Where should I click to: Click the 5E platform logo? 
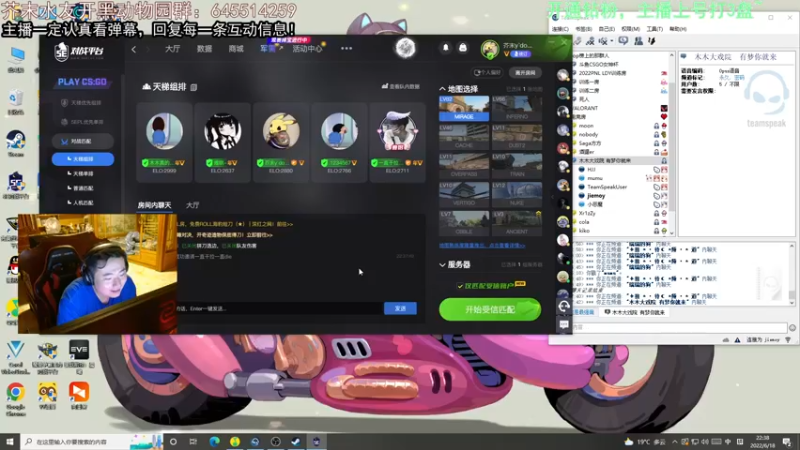click(79, 51)
